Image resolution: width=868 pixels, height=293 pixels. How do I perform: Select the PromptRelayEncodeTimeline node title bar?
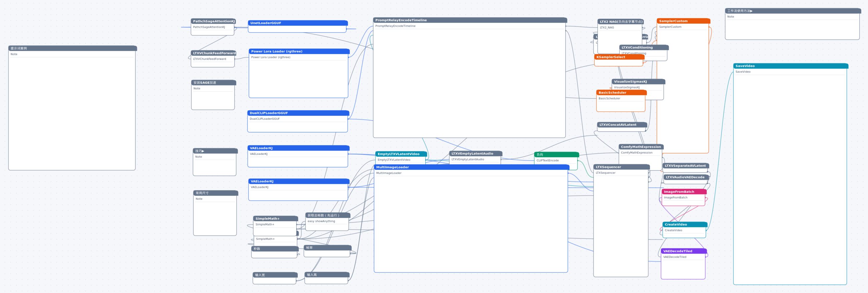470,20
